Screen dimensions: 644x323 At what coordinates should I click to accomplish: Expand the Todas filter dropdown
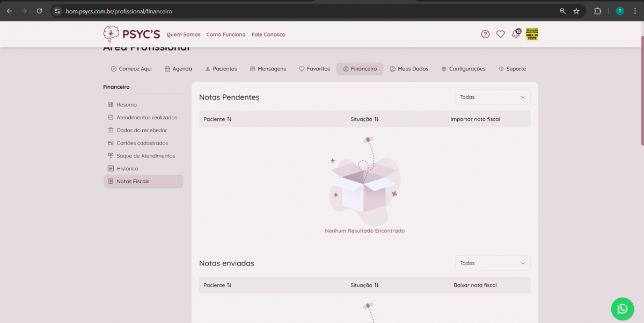(492, 97)
